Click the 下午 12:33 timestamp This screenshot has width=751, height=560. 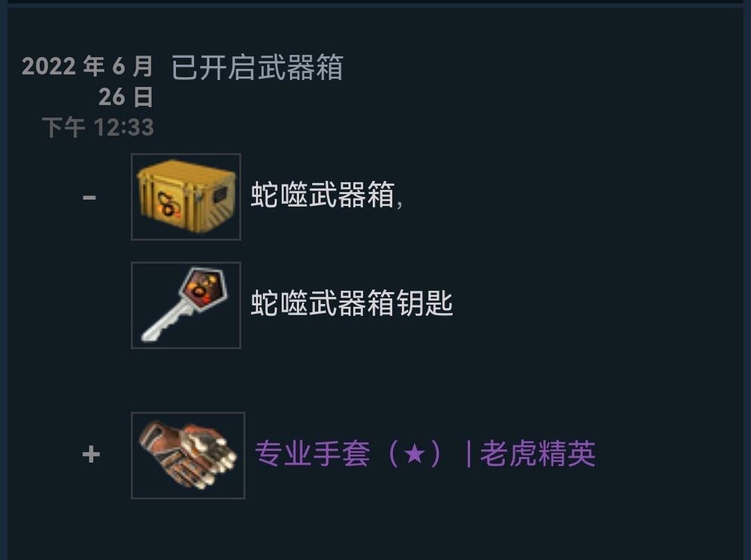98,127
